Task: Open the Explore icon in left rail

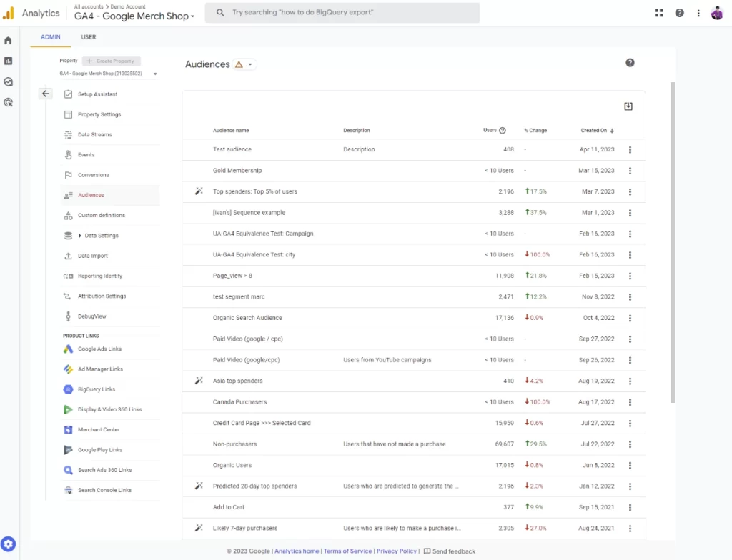Action: [8, 81]
